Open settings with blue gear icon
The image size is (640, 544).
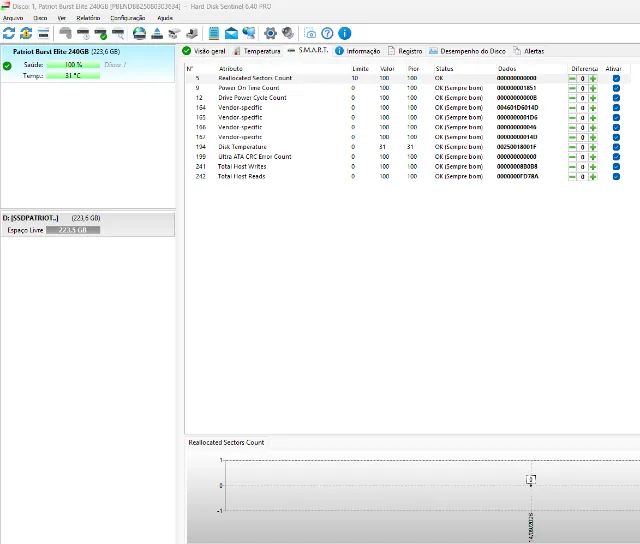click(270, 33)
